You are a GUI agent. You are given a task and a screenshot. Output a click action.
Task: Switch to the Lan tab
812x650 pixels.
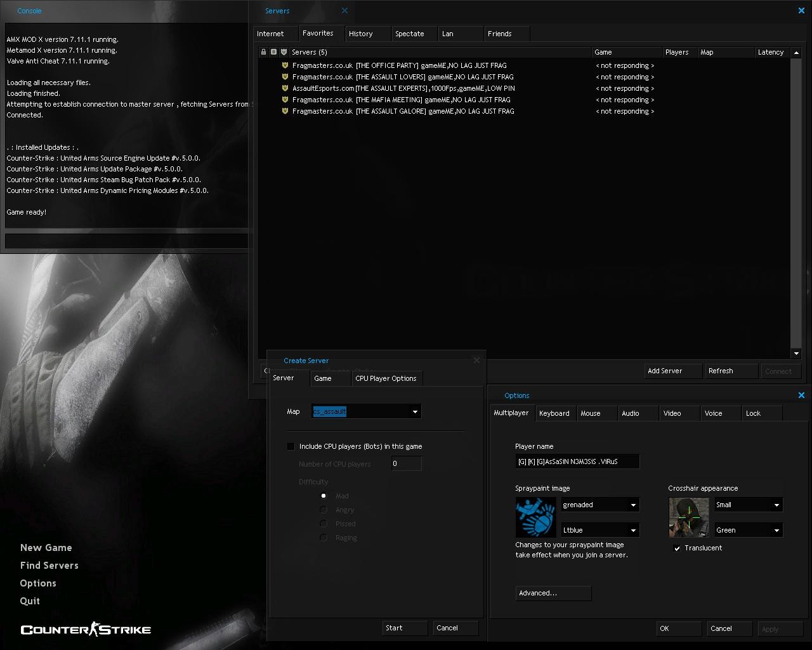(x=461, y=34)
